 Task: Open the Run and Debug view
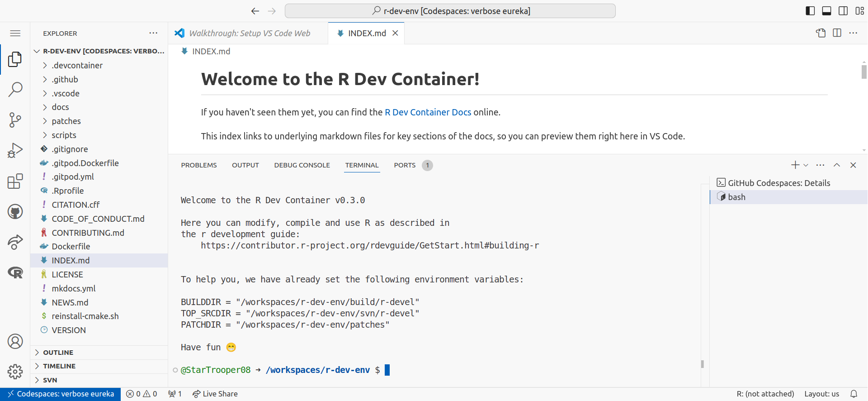(x=15, y=150)
